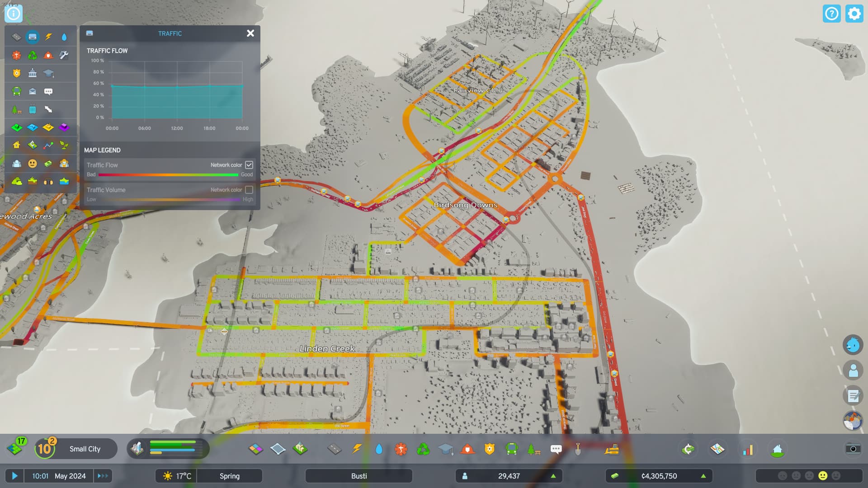Open the Zones tool in bottom toolbar

(256, 449)
